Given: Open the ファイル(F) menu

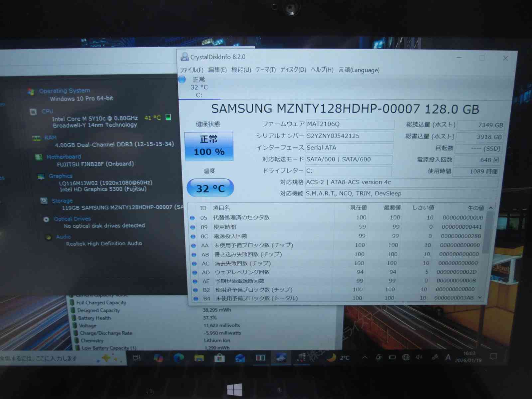Looking at the screenshot, I should (x=191, y=70).
